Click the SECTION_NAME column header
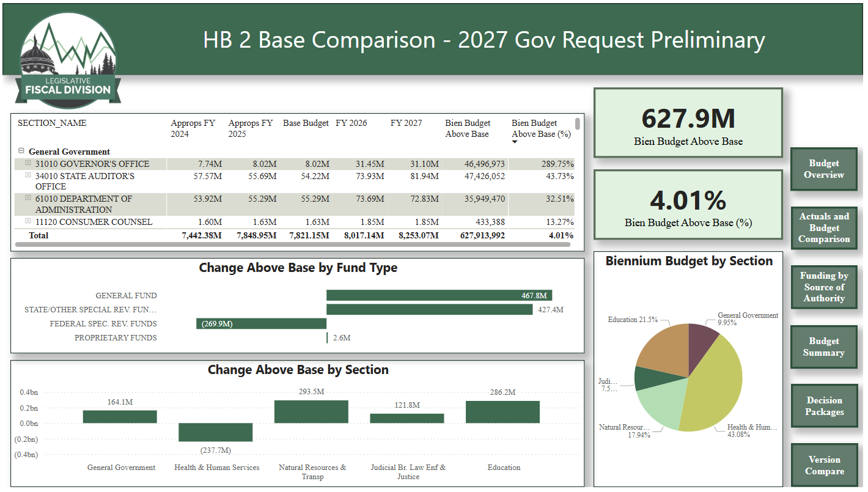This screenshot has height=492, width=868. pos(52,123)
